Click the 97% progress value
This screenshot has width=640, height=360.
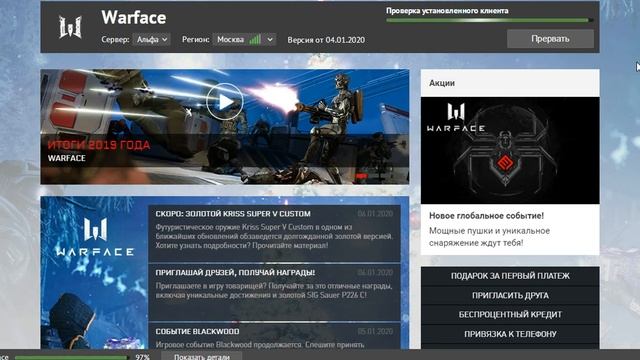coord(142,357)
